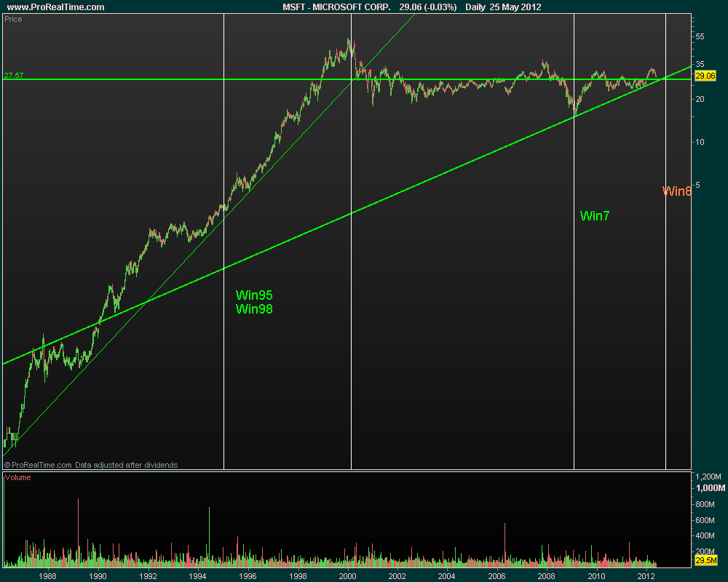
Task: Click the 55 price scale value
Action: [700, 36]
